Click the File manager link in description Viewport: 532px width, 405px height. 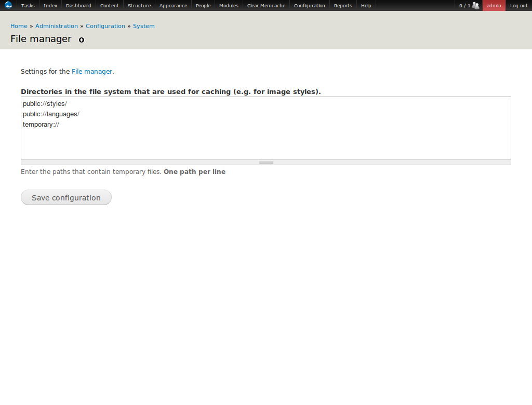click(92, 72)
